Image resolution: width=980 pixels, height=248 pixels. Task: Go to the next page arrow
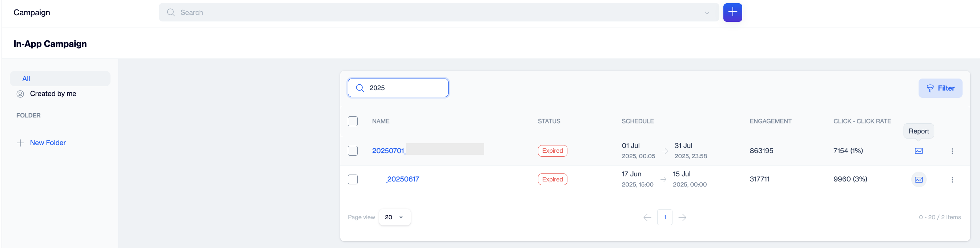point(682,217)
